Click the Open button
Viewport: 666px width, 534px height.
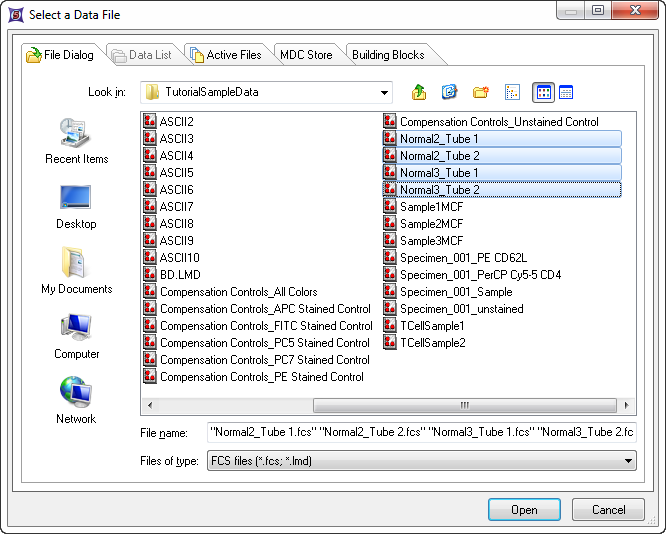tap(524, 510)
